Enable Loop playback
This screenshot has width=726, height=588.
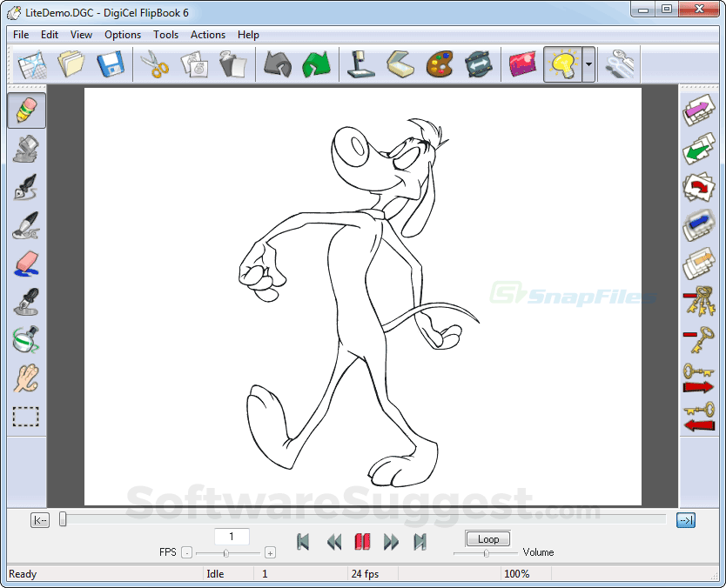[x=487, y=538]
